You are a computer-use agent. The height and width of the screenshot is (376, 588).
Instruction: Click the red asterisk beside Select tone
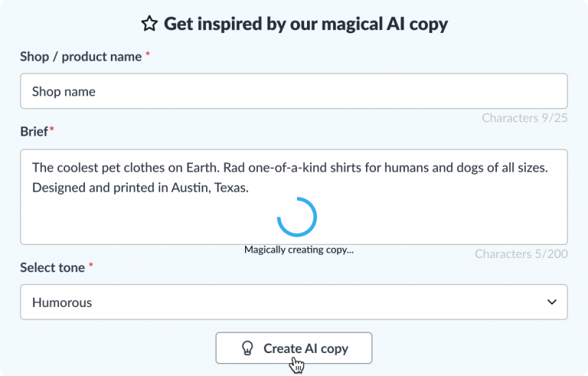pyautogui.click(x=91, y=265)
